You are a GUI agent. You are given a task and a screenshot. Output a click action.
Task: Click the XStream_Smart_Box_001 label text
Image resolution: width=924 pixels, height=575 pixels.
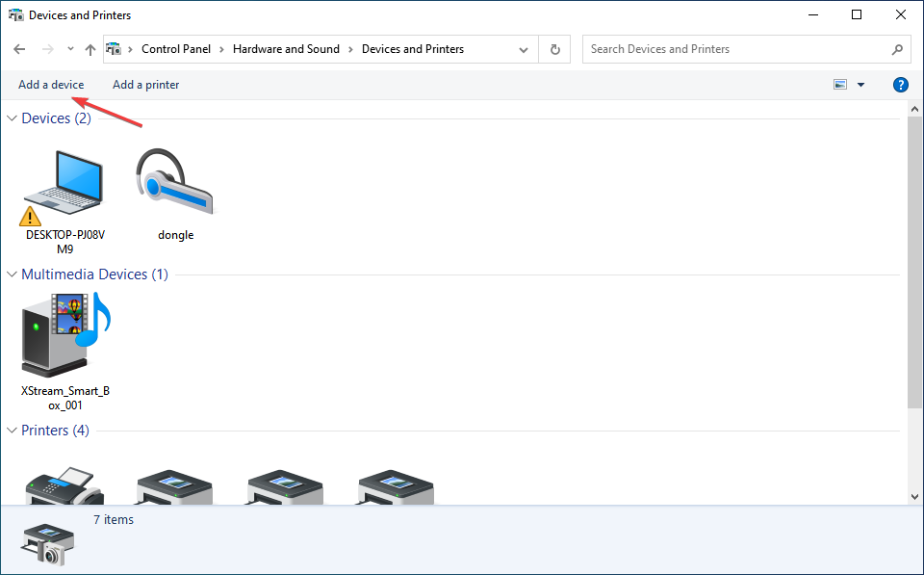tap(65, 398)
